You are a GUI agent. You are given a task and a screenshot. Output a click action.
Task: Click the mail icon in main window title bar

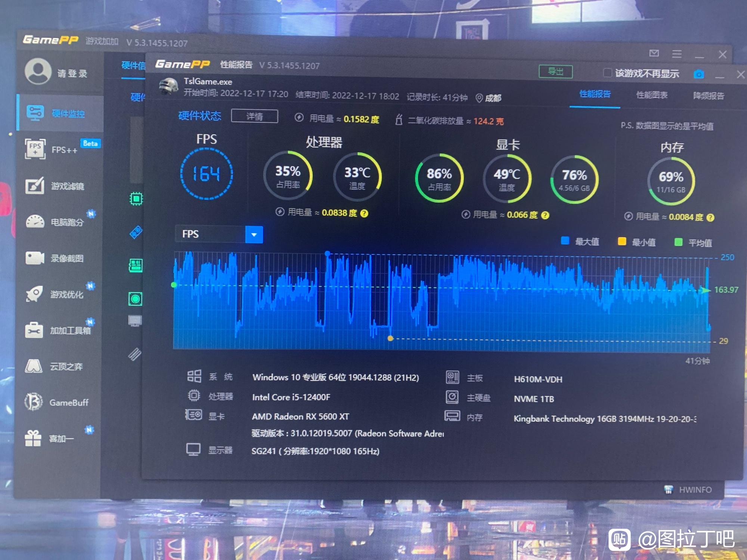[654, 53]
